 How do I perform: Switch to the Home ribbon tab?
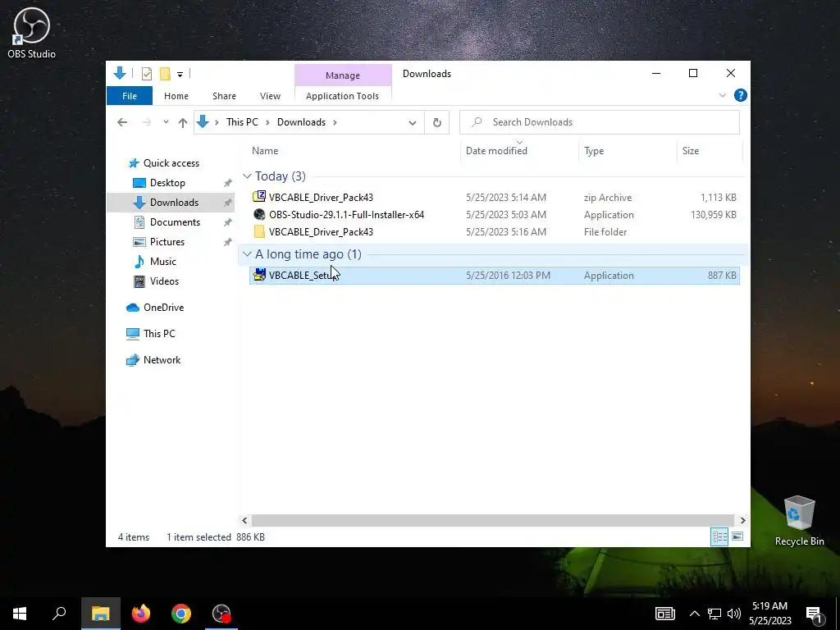coord(176,96)
